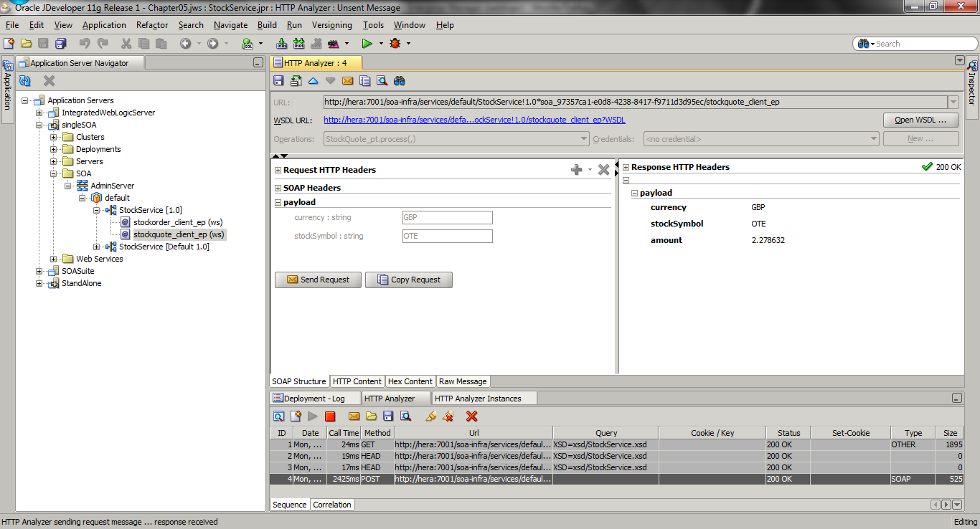The image size is (980, 529).
Task: Click the stockSymbol input field
Action: tap(447, 236)
